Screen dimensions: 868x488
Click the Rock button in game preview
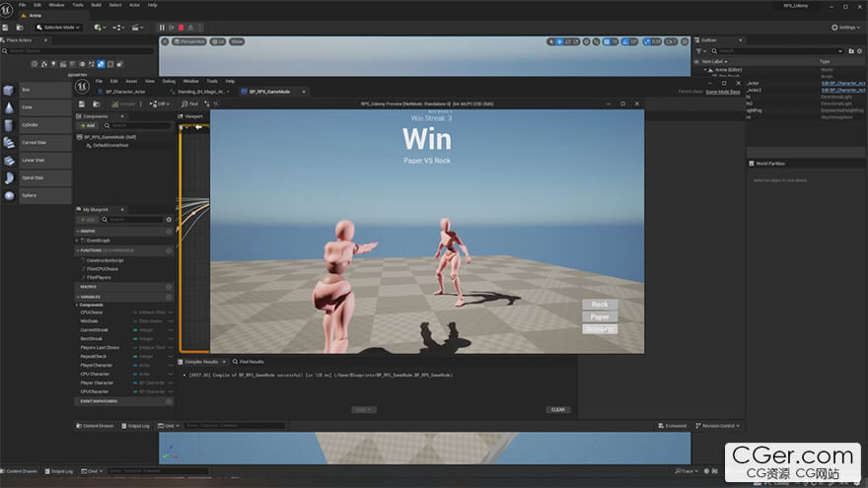600,305
